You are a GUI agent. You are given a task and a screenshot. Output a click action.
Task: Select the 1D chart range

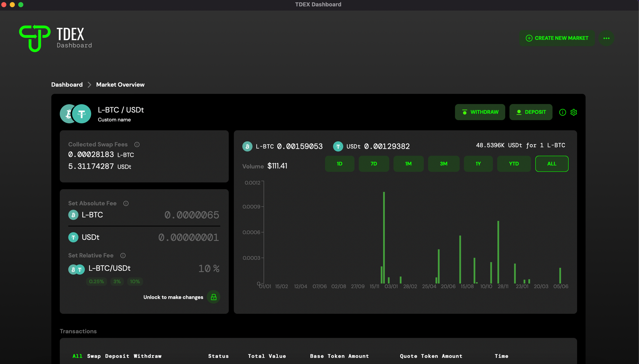coord(340,164)
